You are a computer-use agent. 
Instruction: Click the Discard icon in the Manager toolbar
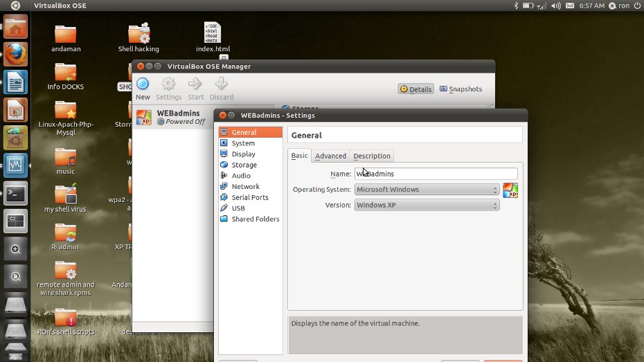click(x=222, y=88)
